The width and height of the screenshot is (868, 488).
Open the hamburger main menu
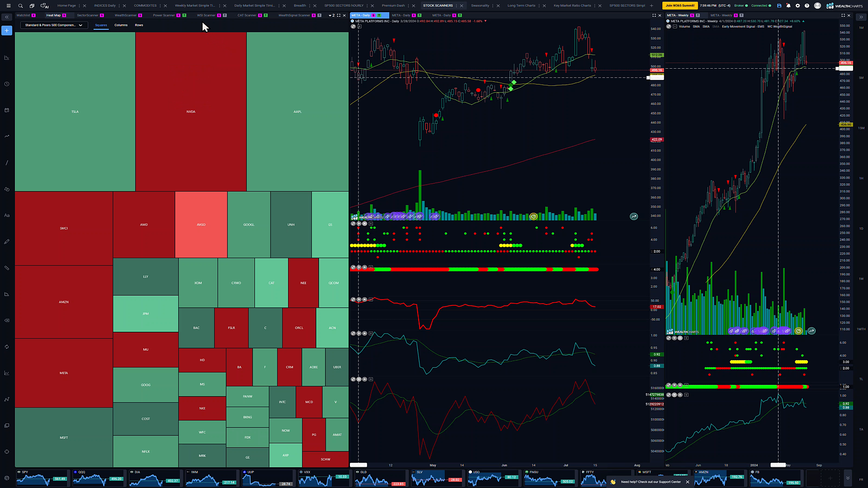click(8, 5)
